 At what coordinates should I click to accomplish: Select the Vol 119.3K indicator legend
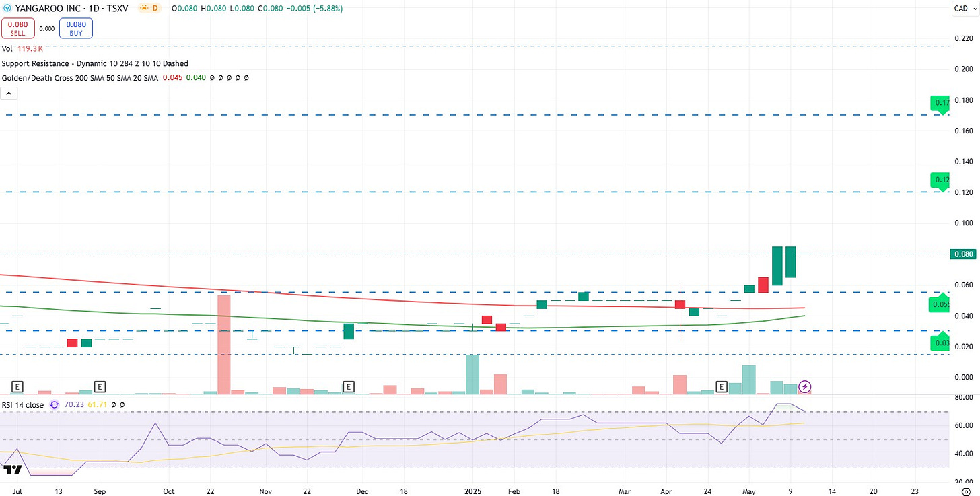24,49
